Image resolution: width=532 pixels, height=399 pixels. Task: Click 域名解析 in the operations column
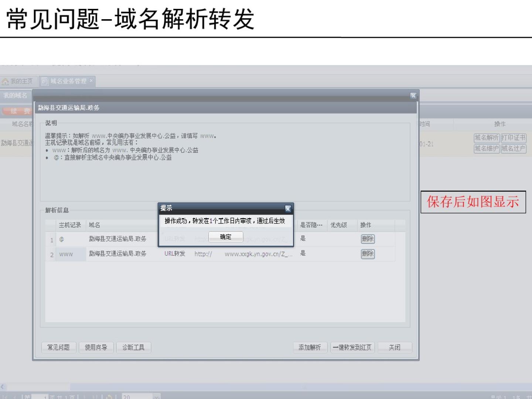pyautogui.click(x=487, y=138)
